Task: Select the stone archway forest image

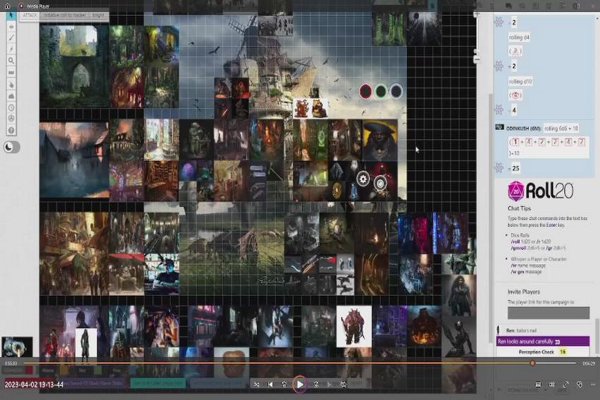Action: pos(74,66)
